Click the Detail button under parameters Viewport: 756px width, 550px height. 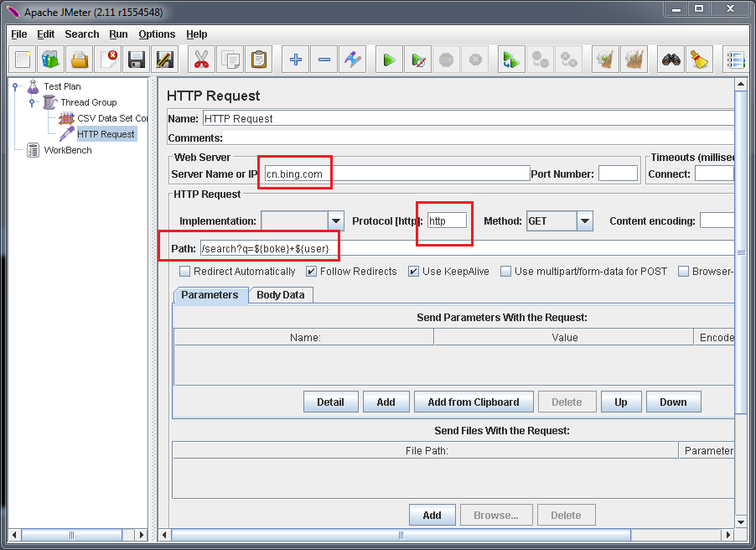(x=330, y=402)
